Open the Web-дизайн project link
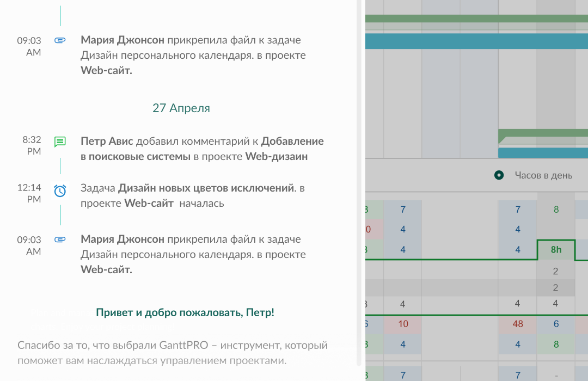 pos(277,156)
